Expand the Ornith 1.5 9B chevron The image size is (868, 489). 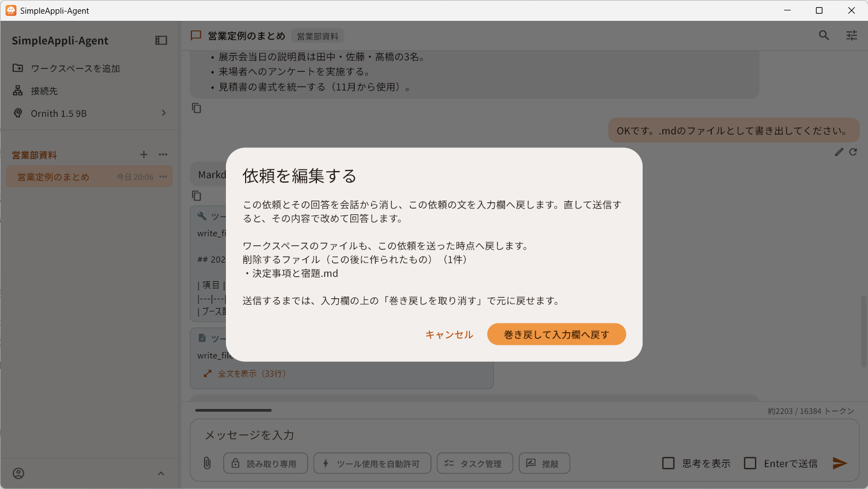coord(163,113)
